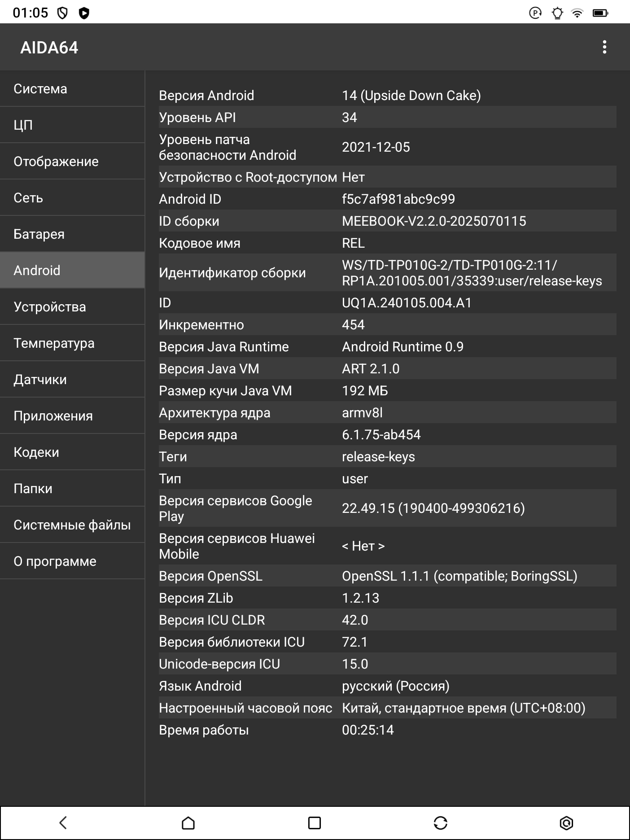The height and width of the screenshot is (840, 630).
Task: Tap the Wi-Fi status icon
Action: (577, 13)
